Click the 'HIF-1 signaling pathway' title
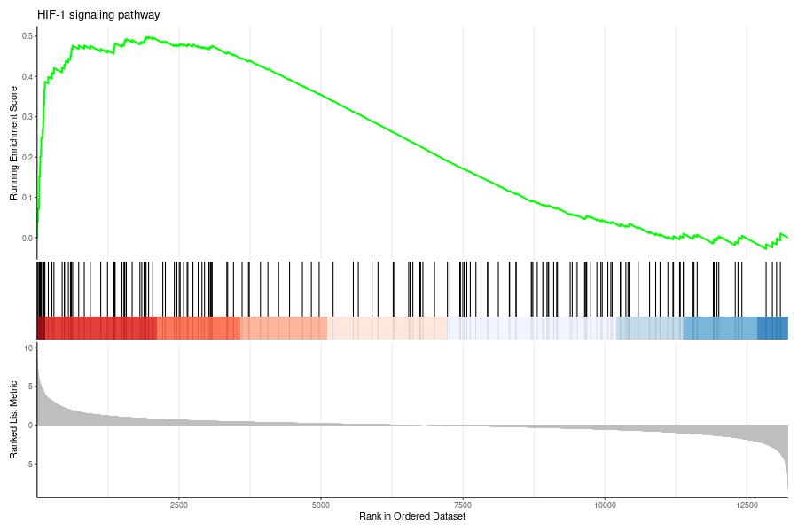The width and height of the screenshot is (798, 532). click(x=98, y=15)
